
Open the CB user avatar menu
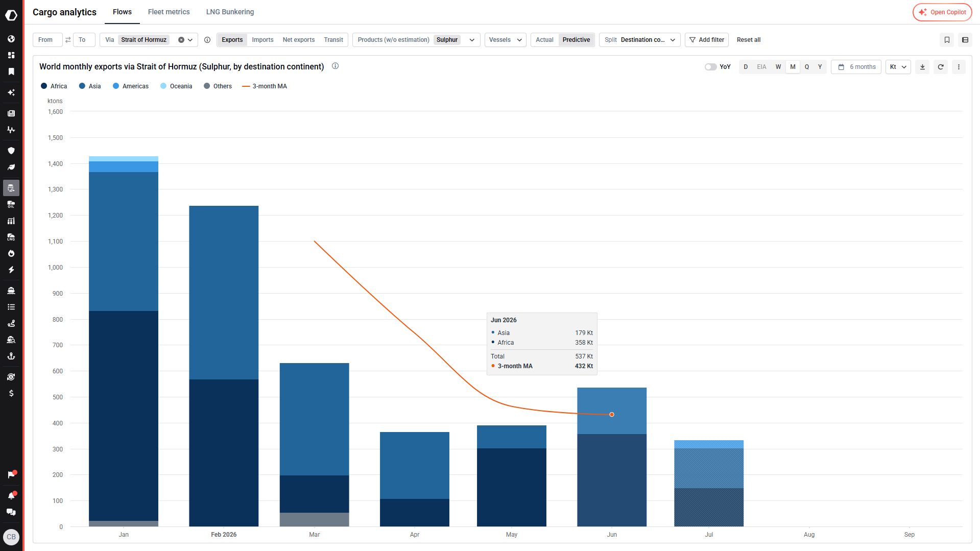click(x=11, y=537)
